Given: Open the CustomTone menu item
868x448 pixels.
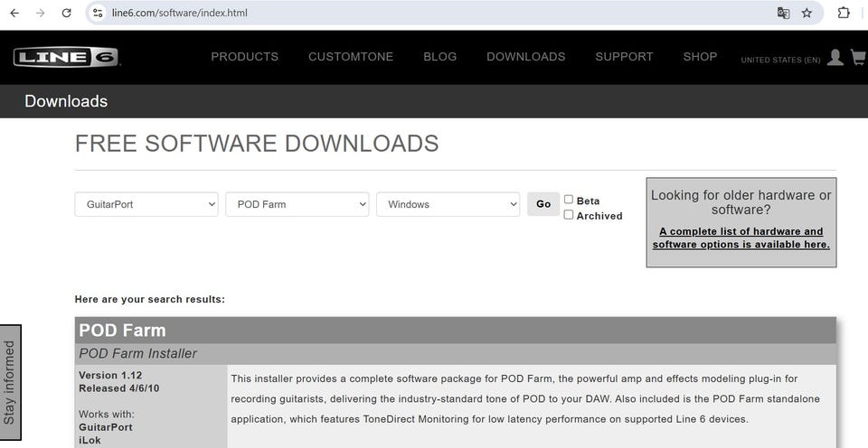Looking at the screenshot, I should pyautogui.click(x=351, y=56).
